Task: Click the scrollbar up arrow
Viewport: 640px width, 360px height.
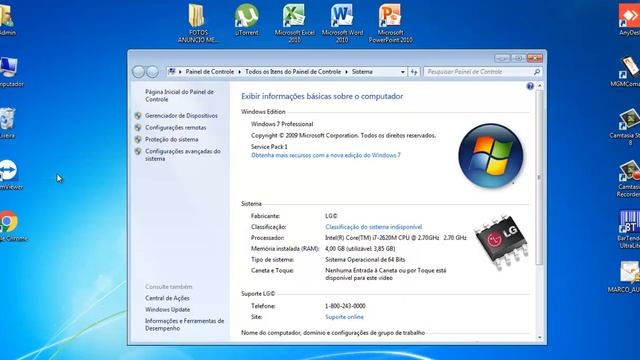Action: [x=539, y=86]
